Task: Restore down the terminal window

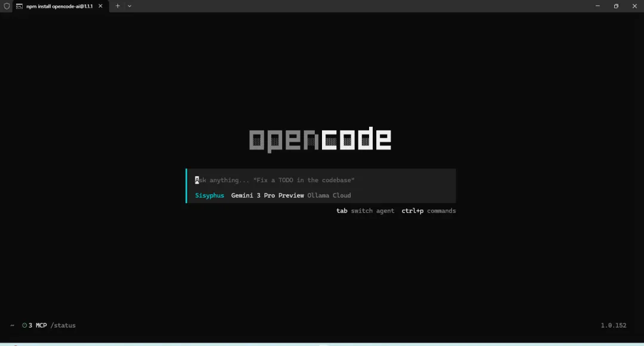Action: pos(616,6)
